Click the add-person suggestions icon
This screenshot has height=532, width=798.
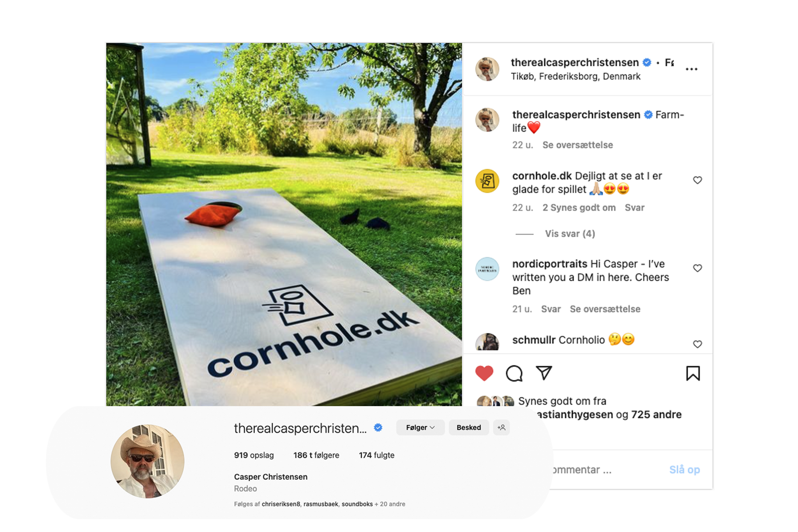tap(501, 428)
